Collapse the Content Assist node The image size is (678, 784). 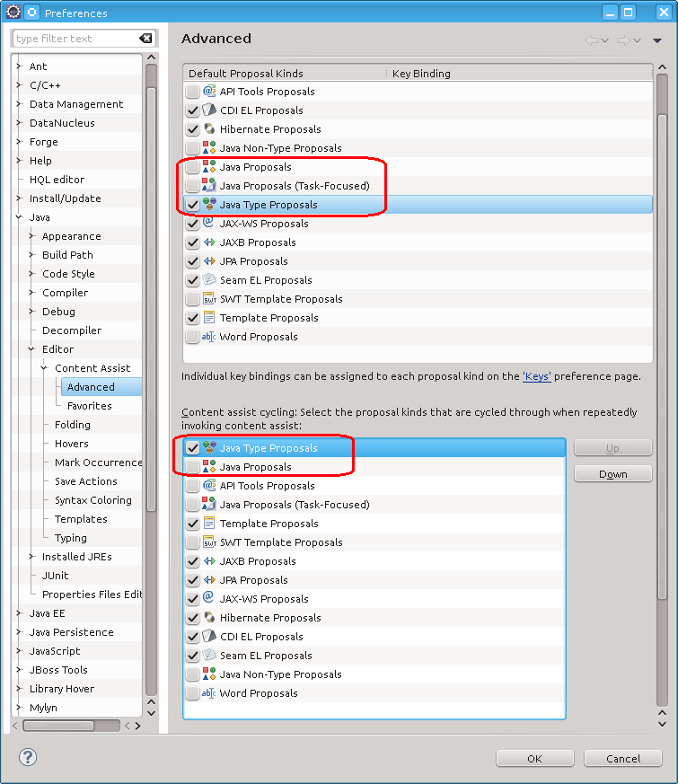tap(44, 368)
